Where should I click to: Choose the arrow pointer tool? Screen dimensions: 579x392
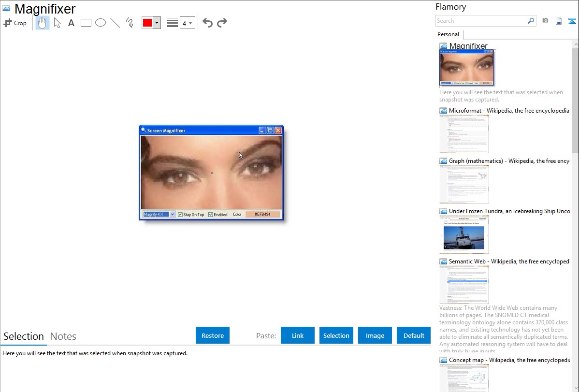(x=57, y=23)
